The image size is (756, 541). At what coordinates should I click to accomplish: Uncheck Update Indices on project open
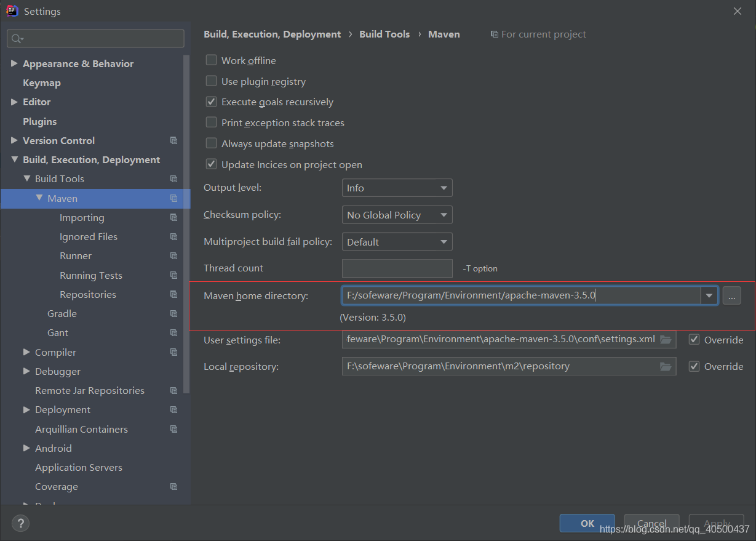click(x=211, y=164)
